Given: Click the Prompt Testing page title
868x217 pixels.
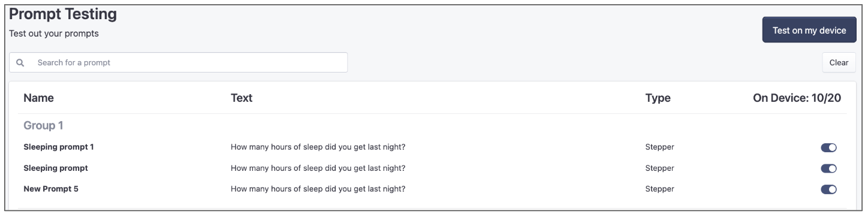Looking at the screenshot, I should coord(63,14).
